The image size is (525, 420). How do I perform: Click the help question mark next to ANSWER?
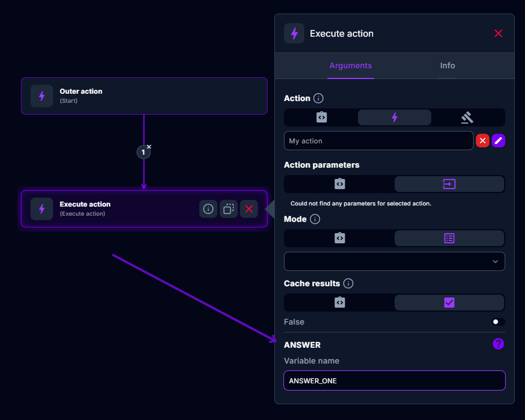[498, 344]
